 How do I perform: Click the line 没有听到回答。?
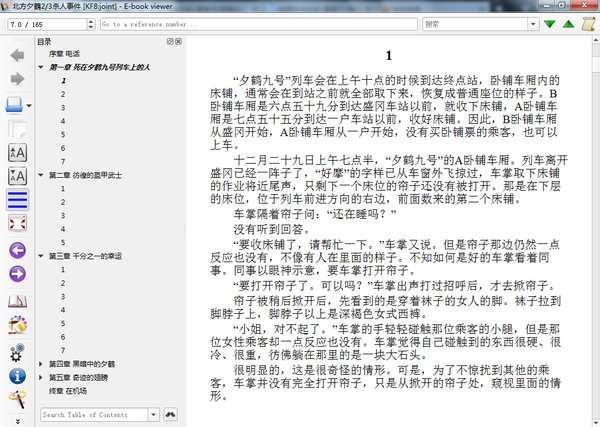click(x=272, y=229)
